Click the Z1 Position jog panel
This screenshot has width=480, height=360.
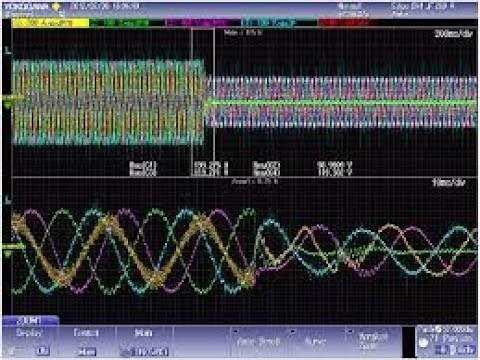pos(447,341)
